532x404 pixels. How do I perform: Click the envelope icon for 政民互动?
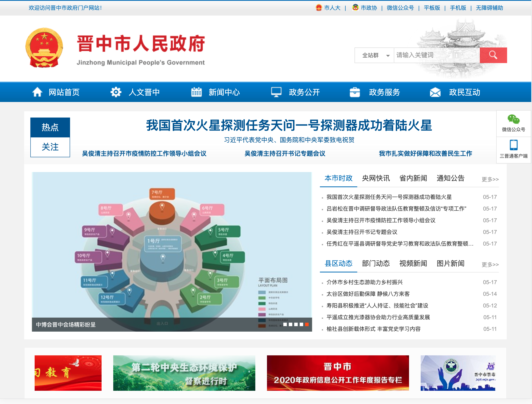point(435,92)
